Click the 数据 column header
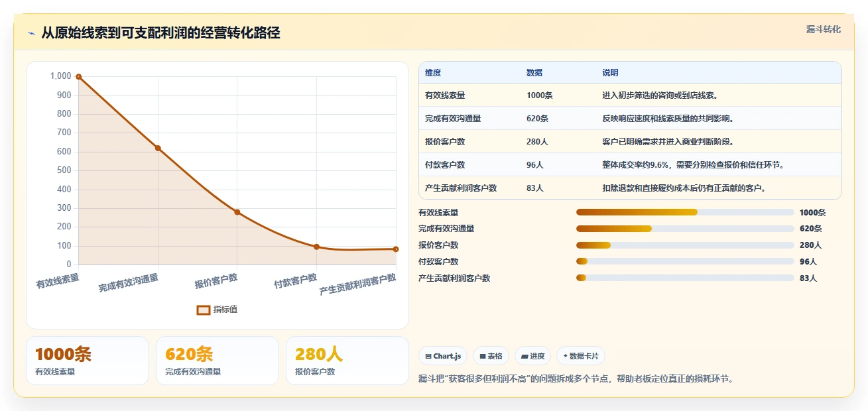 [534, 73]
